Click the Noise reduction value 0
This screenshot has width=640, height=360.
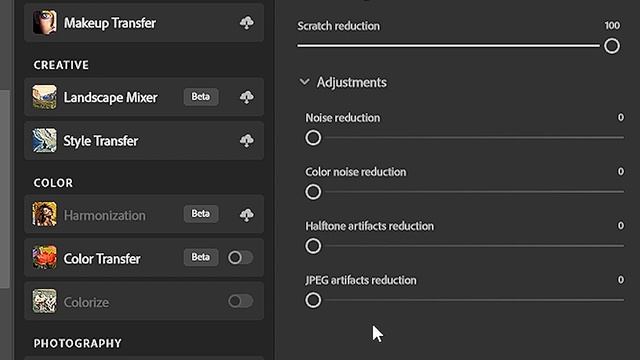tap(621, 118)
